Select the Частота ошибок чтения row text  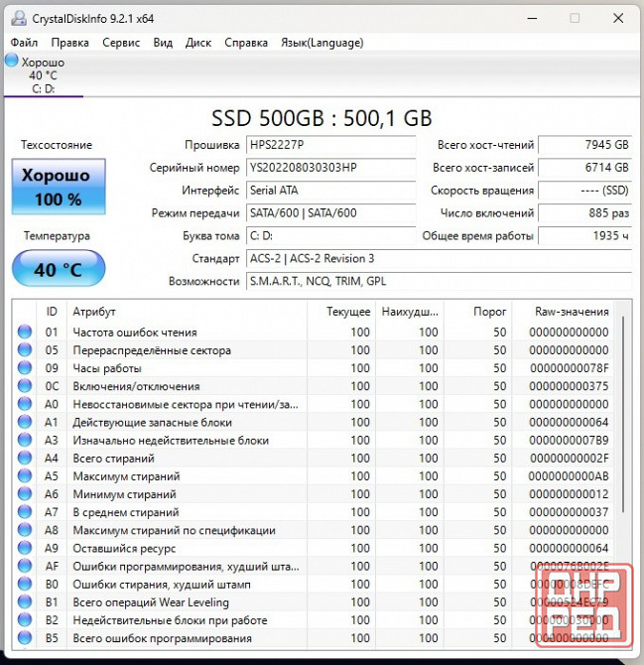click(135, 332)
